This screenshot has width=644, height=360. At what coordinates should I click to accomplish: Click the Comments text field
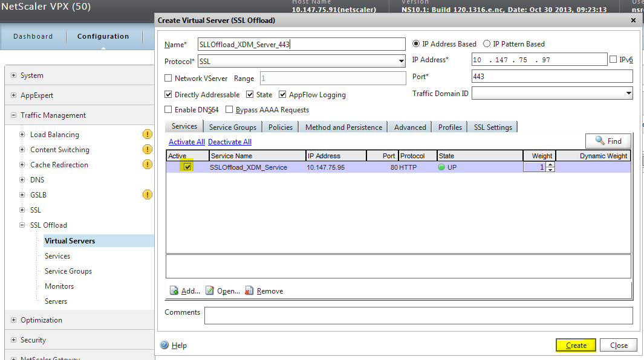point(418,315)
